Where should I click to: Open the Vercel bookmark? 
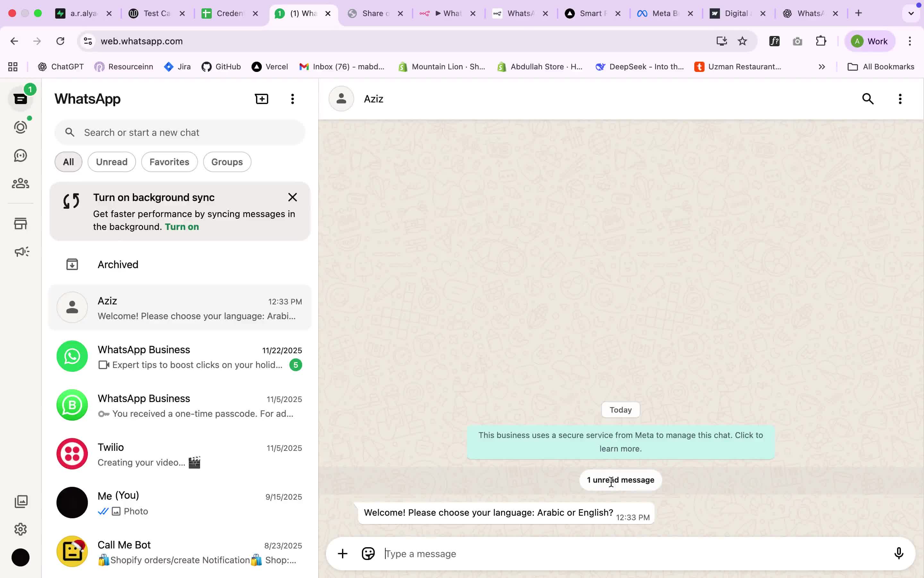(x=269, y=66)
